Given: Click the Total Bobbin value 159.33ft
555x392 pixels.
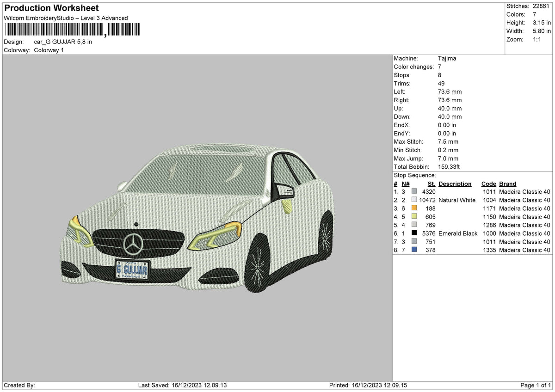Looking at the screenshot, I should pyautogui.click(x=449, y=167).
